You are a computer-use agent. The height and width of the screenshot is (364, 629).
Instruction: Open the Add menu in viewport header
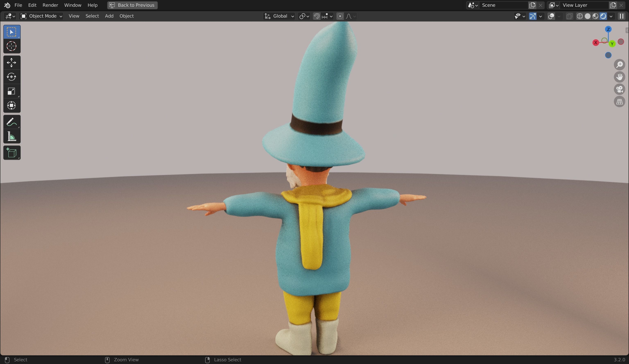(109, 16)
